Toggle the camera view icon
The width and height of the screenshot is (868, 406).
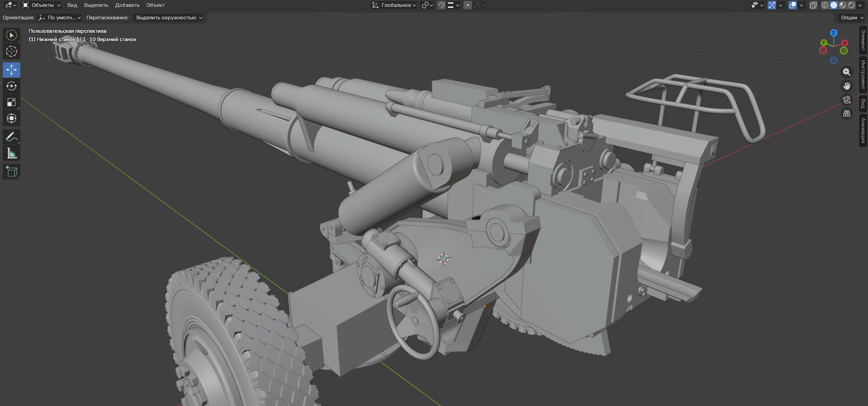[x=846, y=100]
